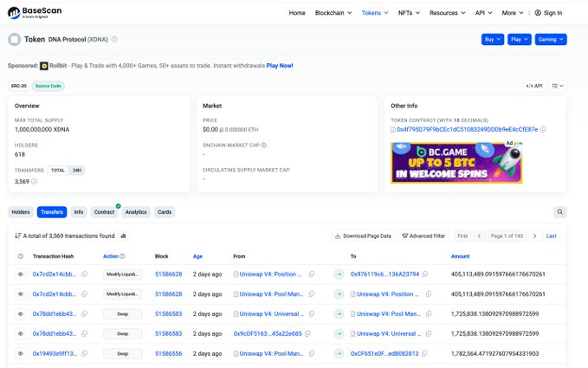The height and width of the screenshot is (368, 588).
Task: Click Download Page Data button
Action: (x=363, y=236)
